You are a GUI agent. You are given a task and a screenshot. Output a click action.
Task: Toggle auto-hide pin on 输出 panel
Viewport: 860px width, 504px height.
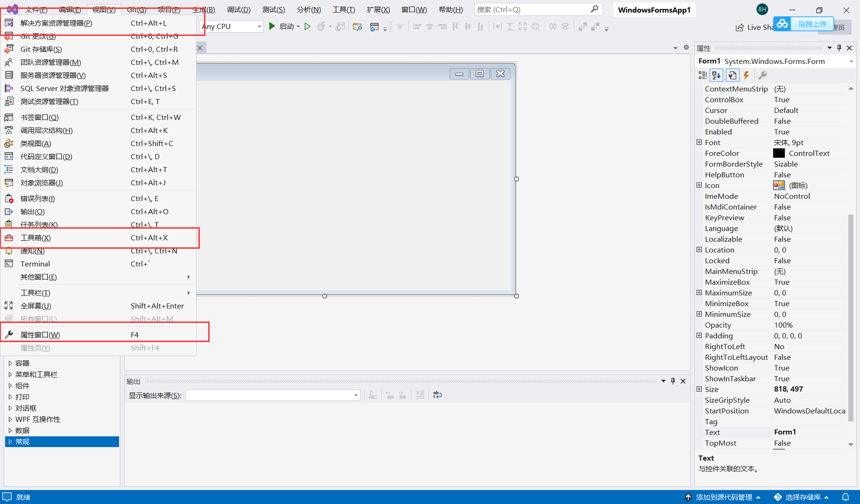click(673, 381)
